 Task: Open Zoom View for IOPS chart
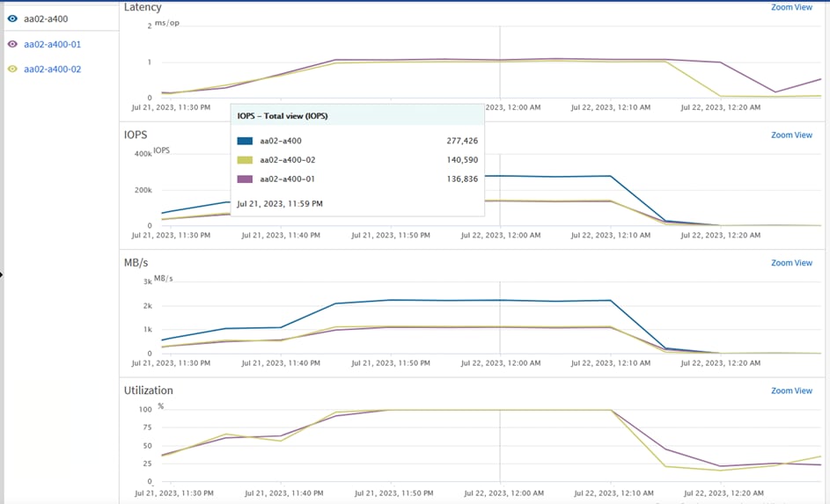point(791,135)
